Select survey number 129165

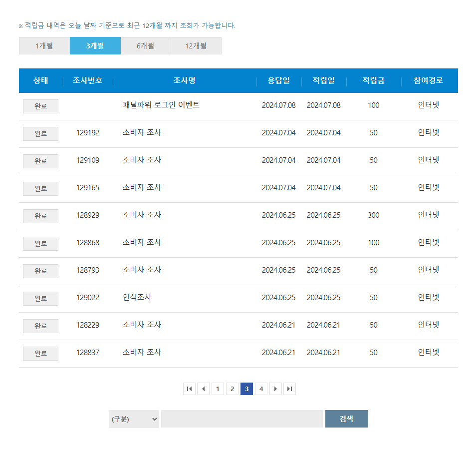coord(88,188)
